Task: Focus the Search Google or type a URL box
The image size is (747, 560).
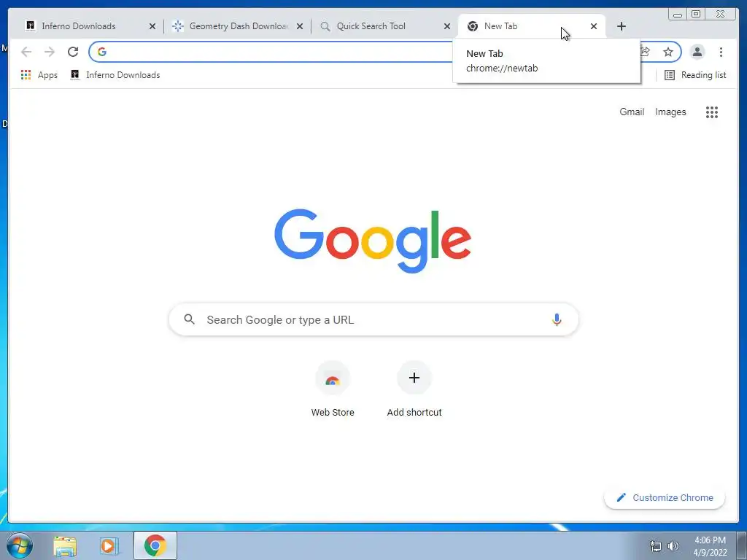Action: 373,319
